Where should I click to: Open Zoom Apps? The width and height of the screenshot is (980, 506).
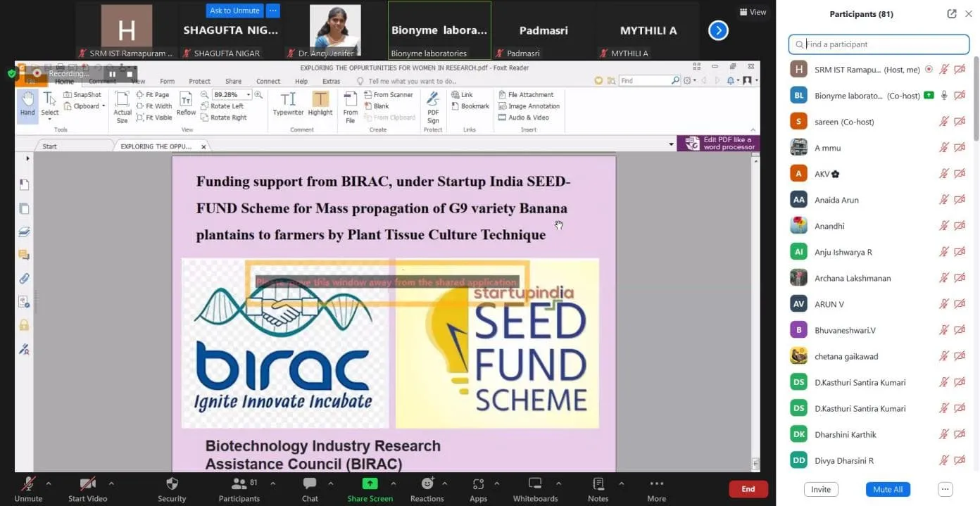(478, 490)
